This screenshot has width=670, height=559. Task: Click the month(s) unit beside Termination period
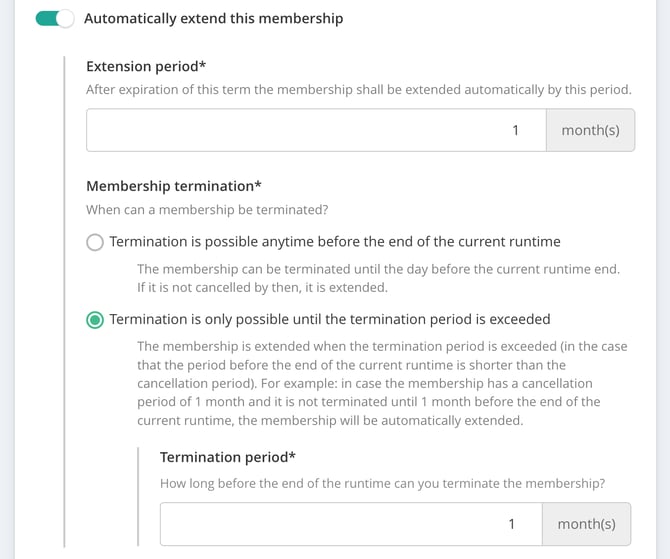(586, 524)
